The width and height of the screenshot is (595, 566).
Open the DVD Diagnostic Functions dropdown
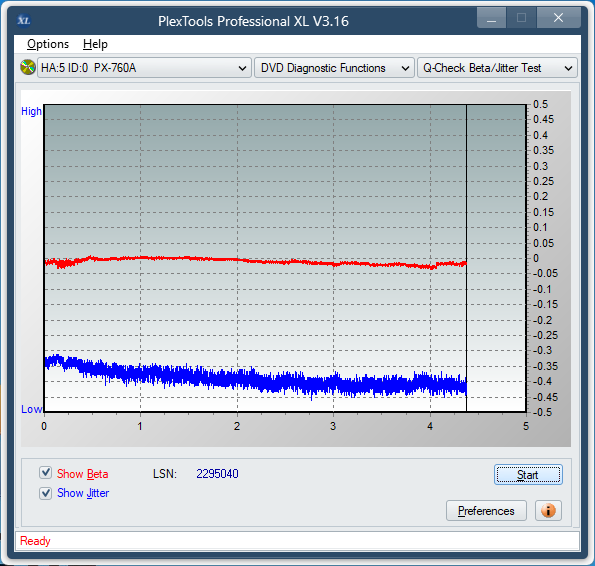(334, 68)
